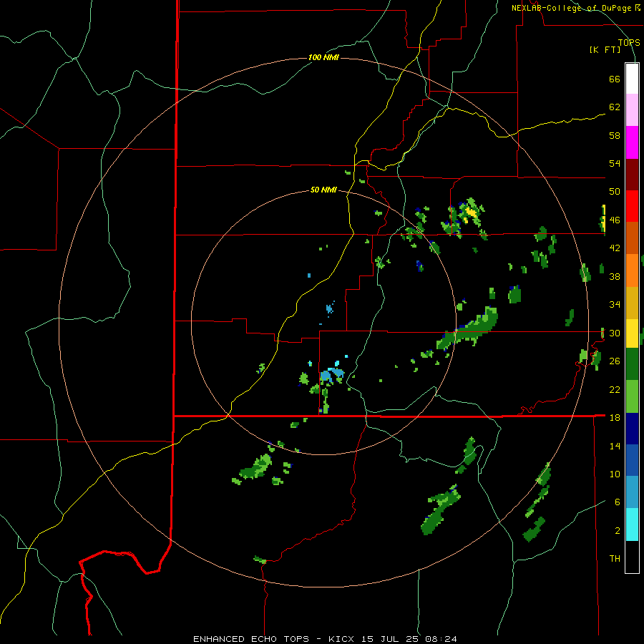Click the legend value '34'

(x=615, y=304)
